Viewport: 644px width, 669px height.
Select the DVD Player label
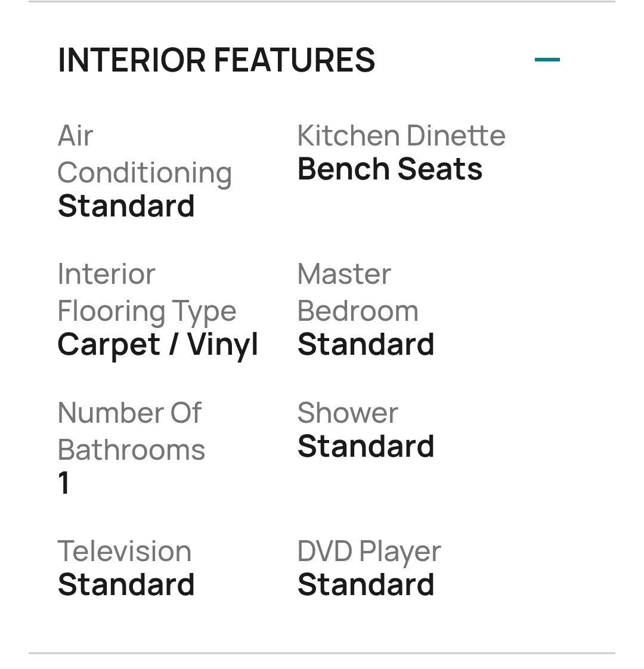pos(369,552)
